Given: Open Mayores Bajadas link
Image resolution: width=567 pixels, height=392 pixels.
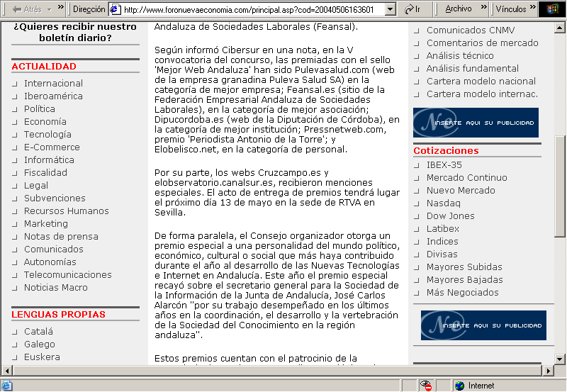Looking at the screenshot, I should coord(465,279).
